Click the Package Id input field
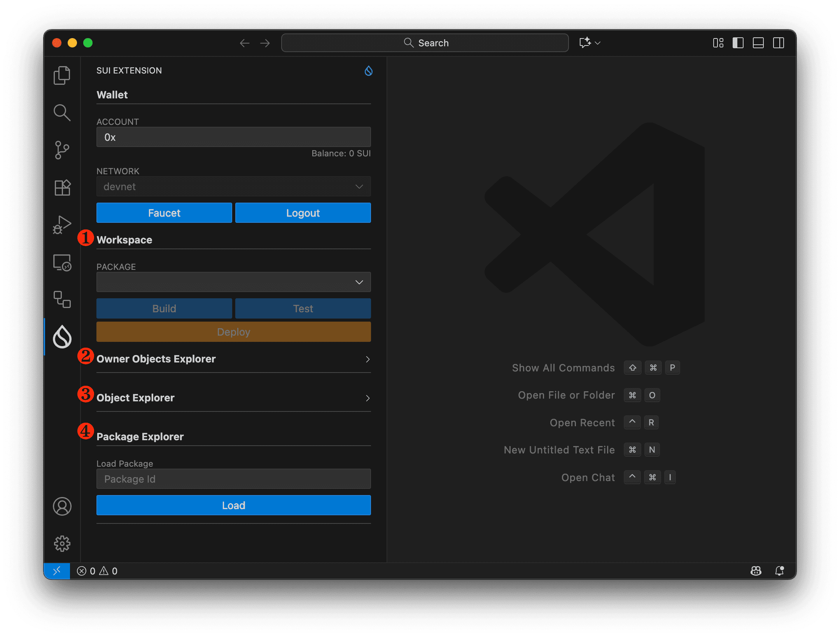 click(x=233, y=479)
